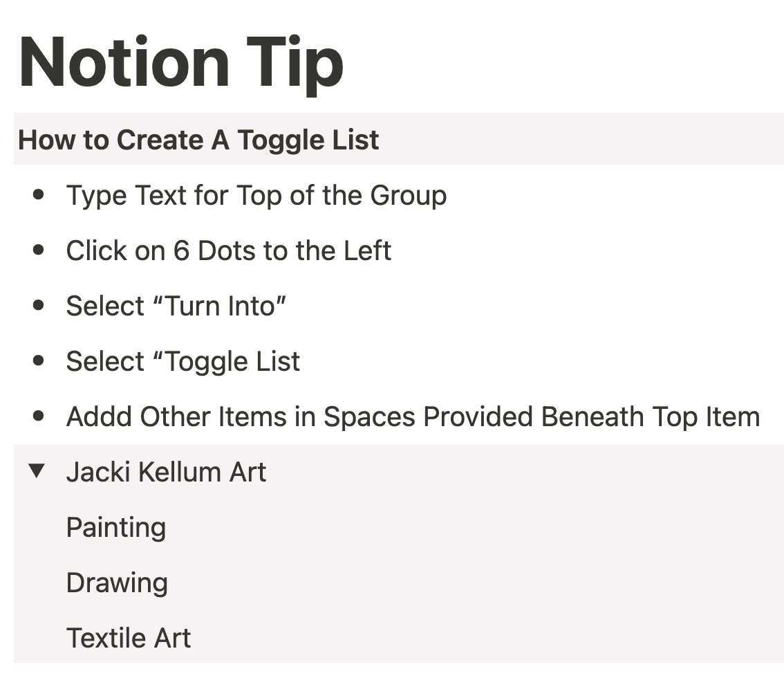Select the How to Create A Toggle List heading
Image resolution: width=784 pixels, height=678 pixels.
[198, 140]
